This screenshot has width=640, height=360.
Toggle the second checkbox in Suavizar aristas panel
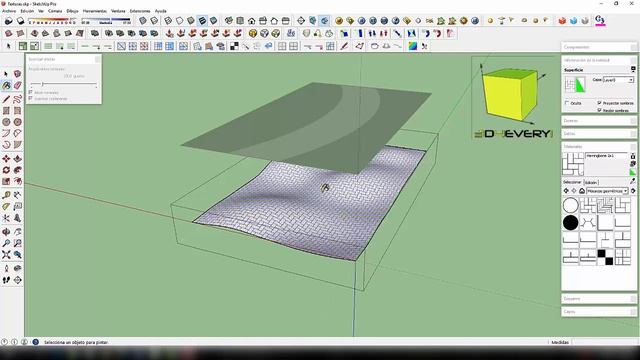coord(31,98)
